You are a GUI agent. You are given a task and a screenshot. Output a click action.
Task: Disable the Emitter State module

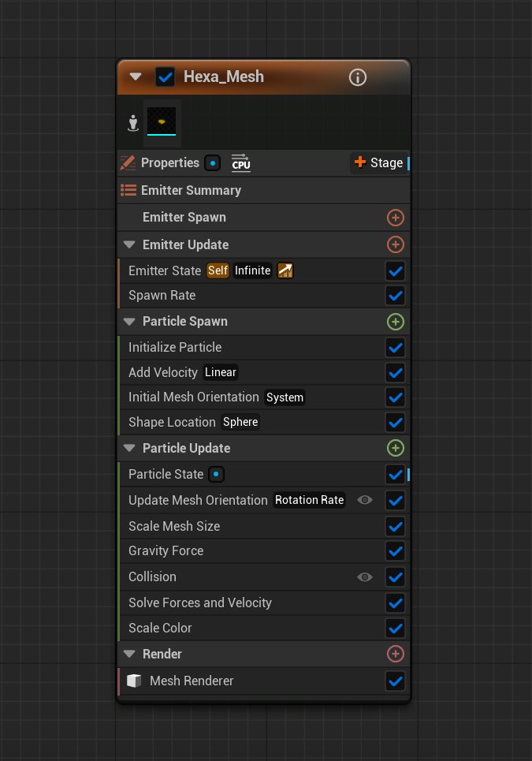pos(395,270)
